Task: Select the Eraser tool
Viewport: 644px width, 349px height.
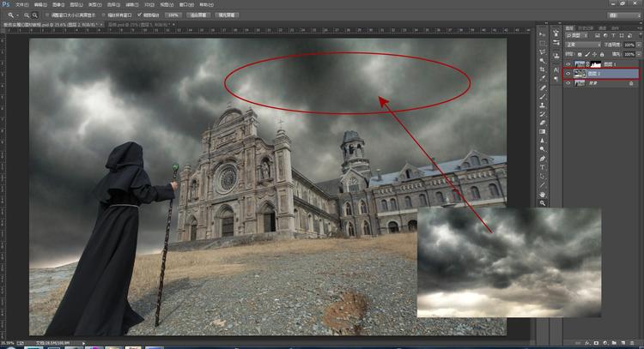Action: click(x=543, y=123)
